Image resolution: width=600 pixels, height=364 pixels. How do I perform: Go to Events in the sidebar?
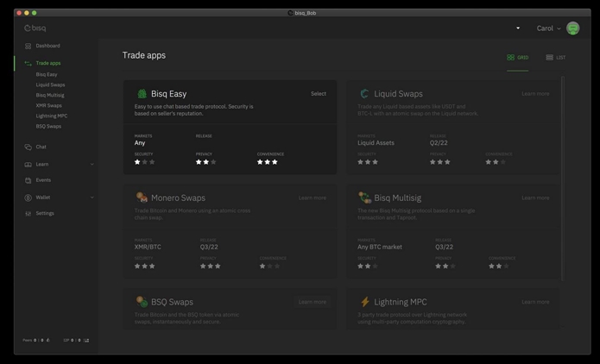(43, 180)
